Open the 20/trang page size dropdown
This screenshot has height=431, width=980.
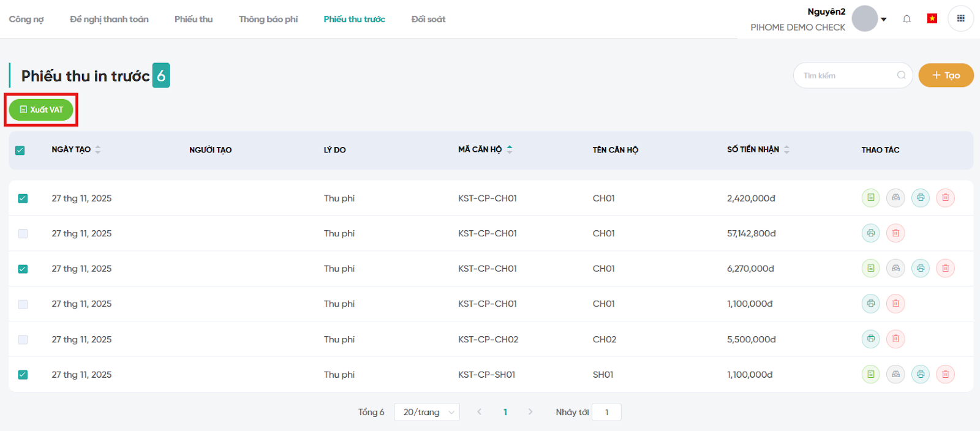pos(427,412)
